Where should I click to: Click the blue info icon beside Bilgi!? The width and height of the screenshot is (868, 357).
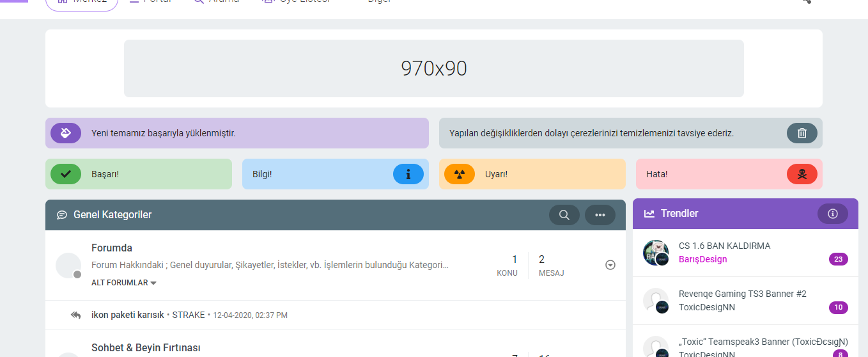[x=408, y=174]
